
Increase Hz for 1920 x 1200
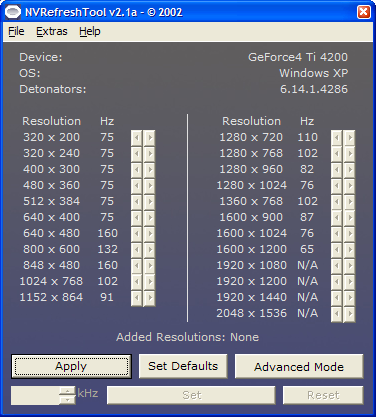pos(350,282)
